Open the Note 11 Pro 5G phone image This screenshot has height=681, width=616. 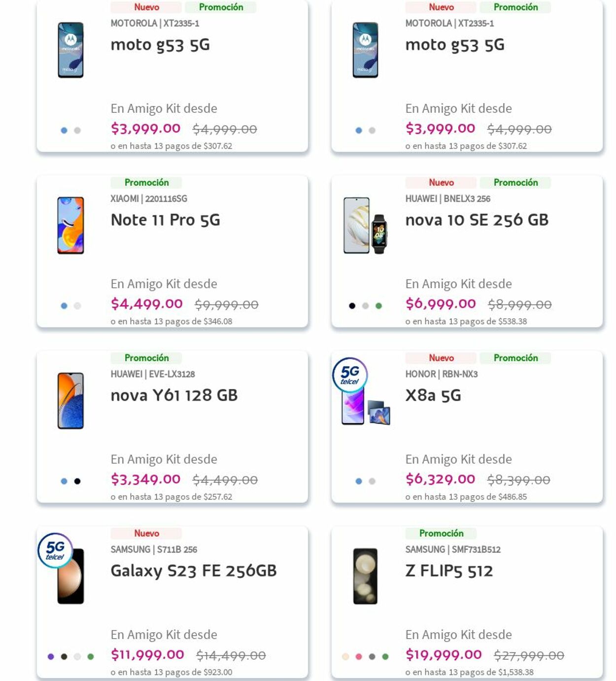click(x=70, y=225)
